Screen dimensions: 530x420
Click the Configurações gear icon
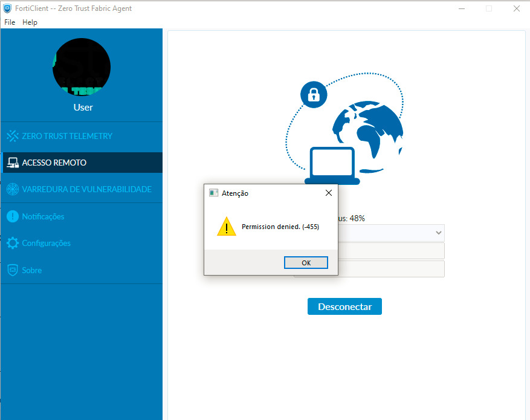(x=13, y=243)
